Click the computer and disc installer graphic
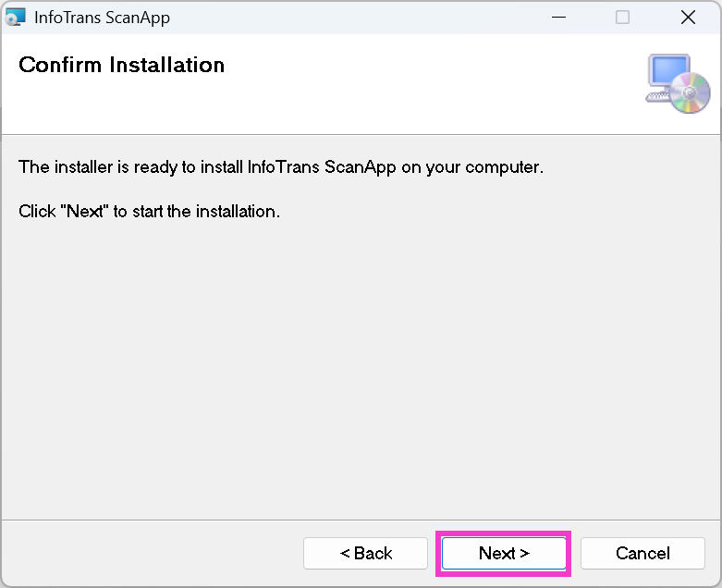The width and height of the screenshot is (722, 588). 678,84
